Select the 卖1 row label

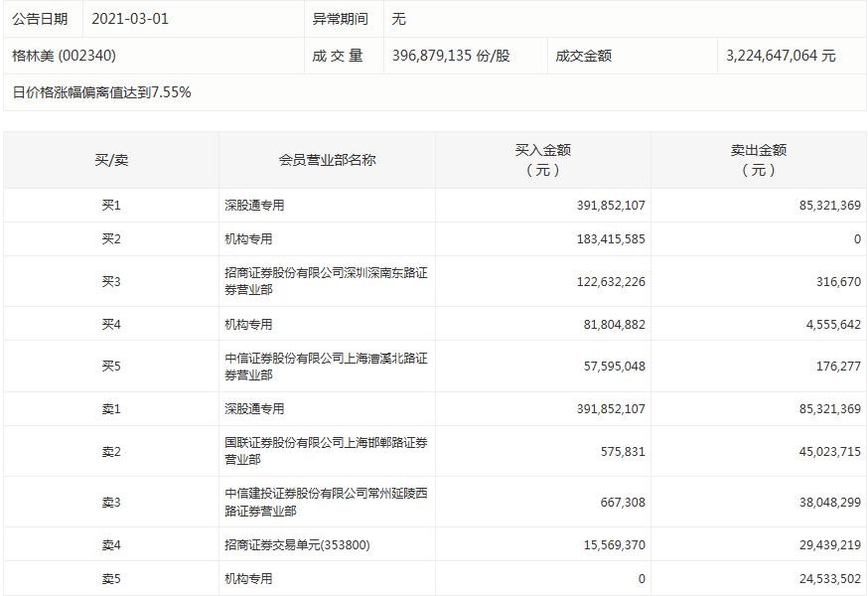[111, 409]
